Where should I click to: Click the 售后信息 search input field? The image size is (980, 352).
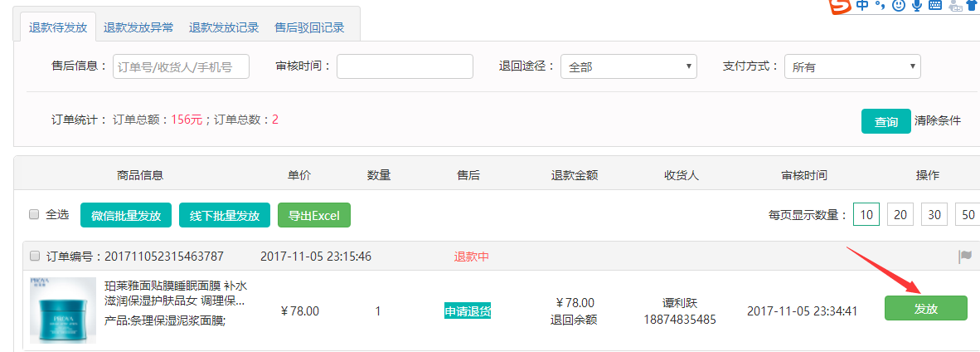coord(181,66)
